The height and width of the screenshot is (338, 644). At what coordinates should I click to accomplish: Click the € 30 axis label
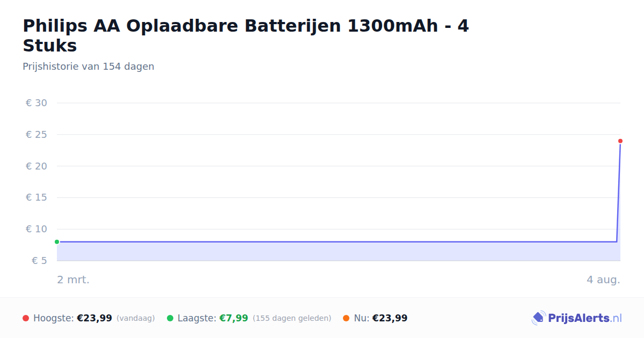click(36, 103)
